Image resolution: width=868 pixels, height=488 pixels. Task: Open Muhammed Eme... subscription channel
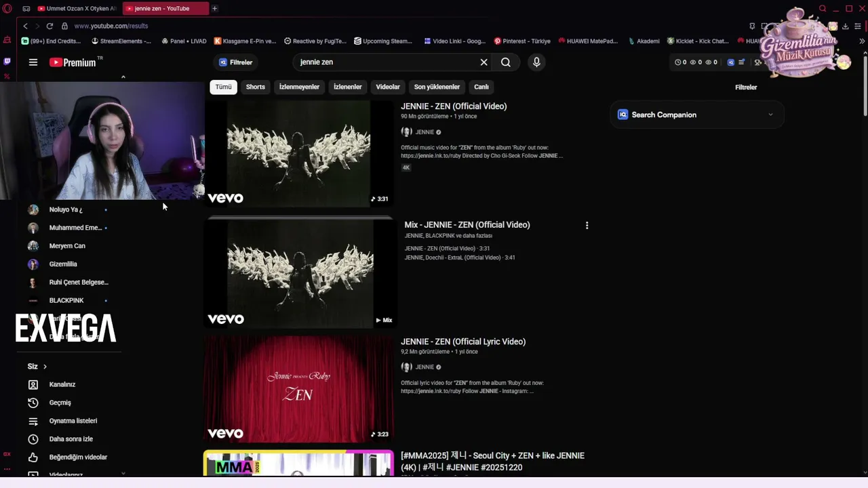click(x=66, y=228)
